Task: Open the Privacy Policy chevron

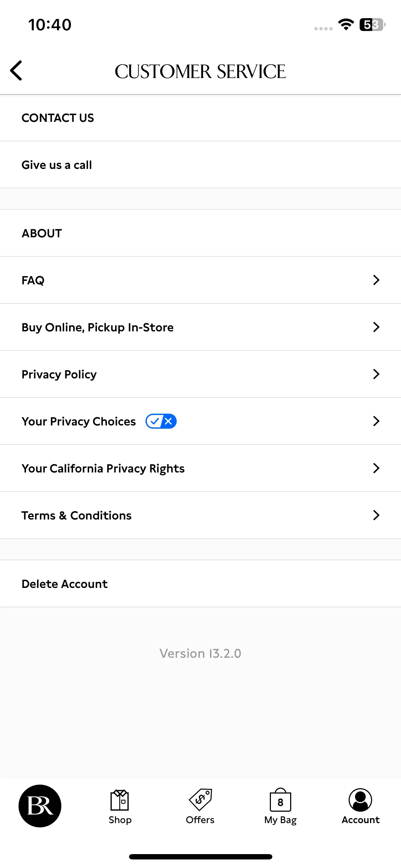Action: [x=376, y=374]
